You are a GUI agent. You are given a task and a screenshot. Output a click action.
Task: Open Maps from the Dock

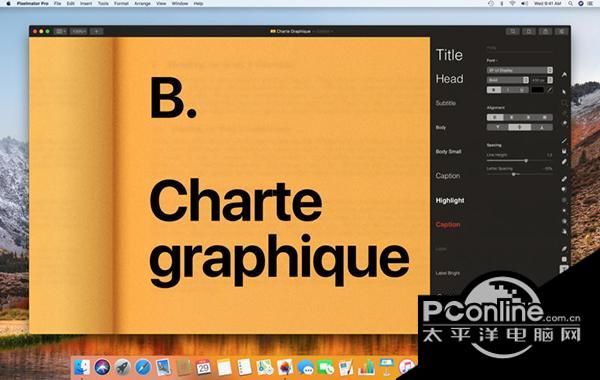coord(264,367)
